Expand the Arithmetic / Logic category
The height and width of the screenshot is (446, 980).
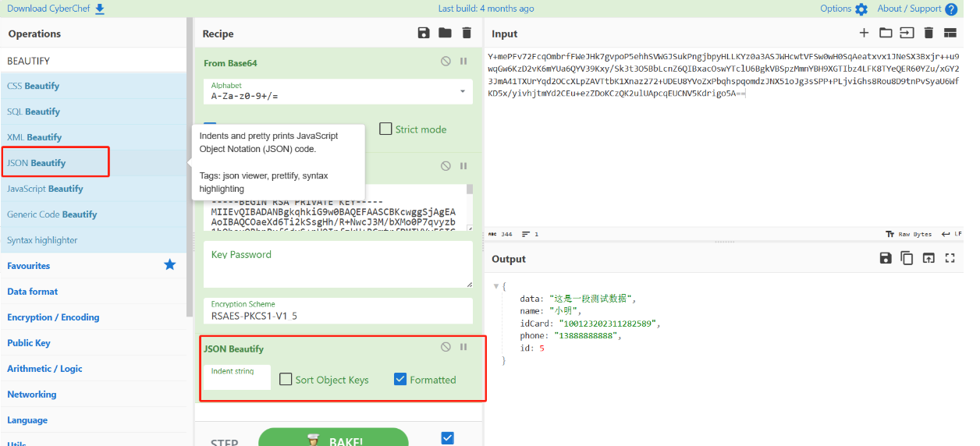coord(94,369)
